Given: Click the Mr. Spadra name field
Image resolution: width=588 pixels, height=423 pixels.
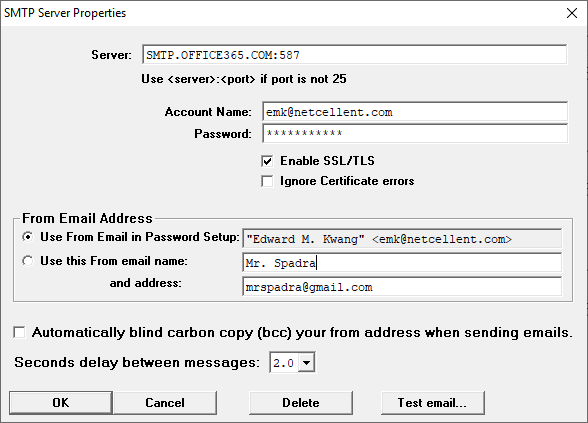Looking at the screenshot, I should (x=402, y=262).
